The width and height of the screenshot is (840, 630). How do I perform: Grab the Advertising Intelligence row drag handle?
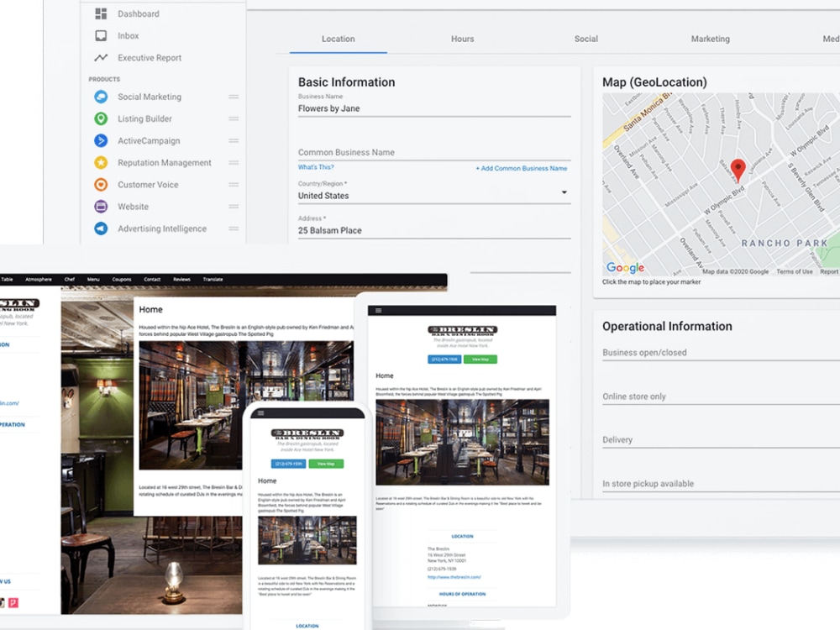click(x=234, y=228)
